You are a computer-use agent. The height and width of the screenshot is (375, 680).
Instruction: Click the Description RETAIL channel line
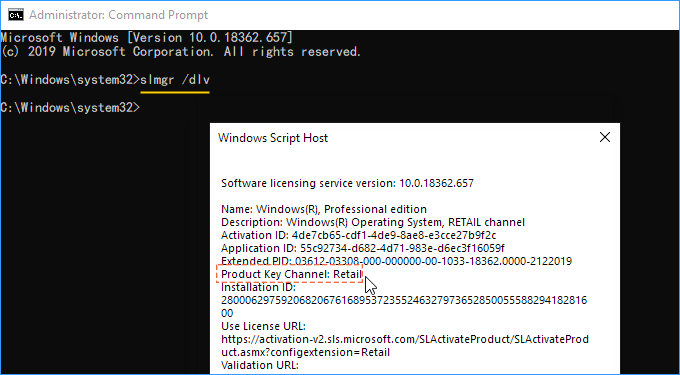point(373,222)
